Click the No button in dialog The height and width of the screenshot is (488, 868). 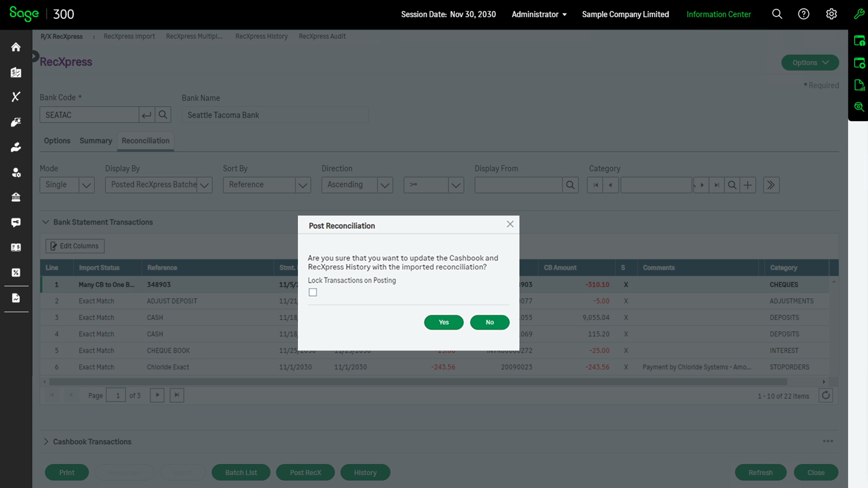tap(490, 322)
